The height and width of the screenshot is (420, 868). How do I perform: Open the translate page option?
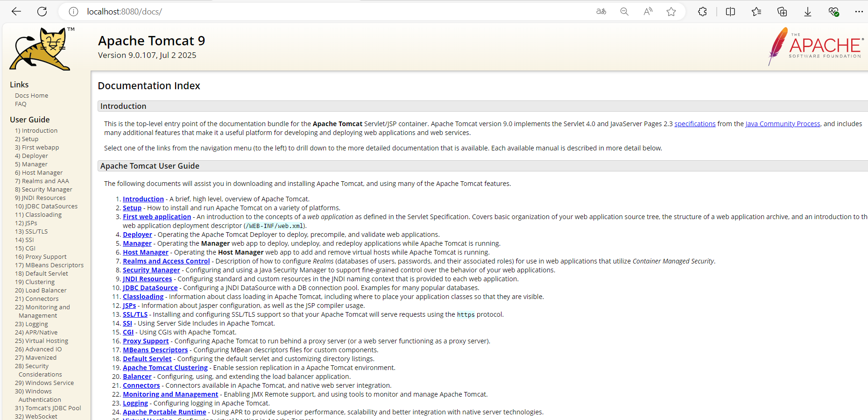tap(601, 12)
